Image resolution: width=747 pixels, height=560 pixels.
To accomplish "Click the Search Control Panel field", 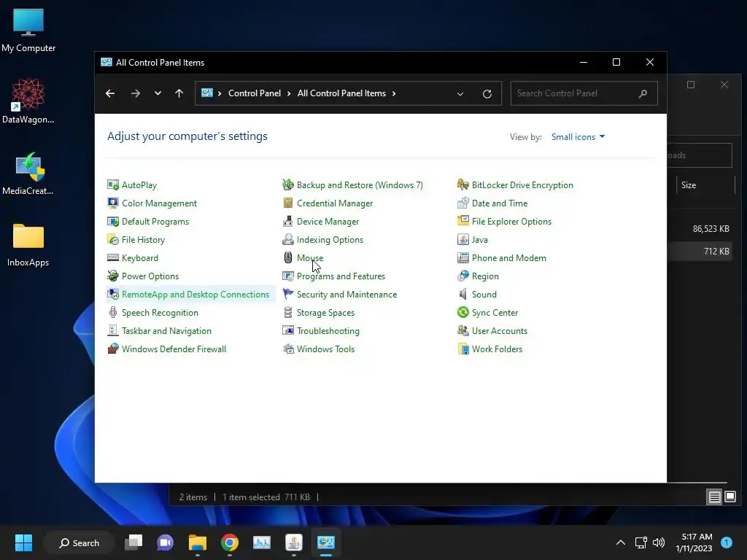I will tap(584, 93).
